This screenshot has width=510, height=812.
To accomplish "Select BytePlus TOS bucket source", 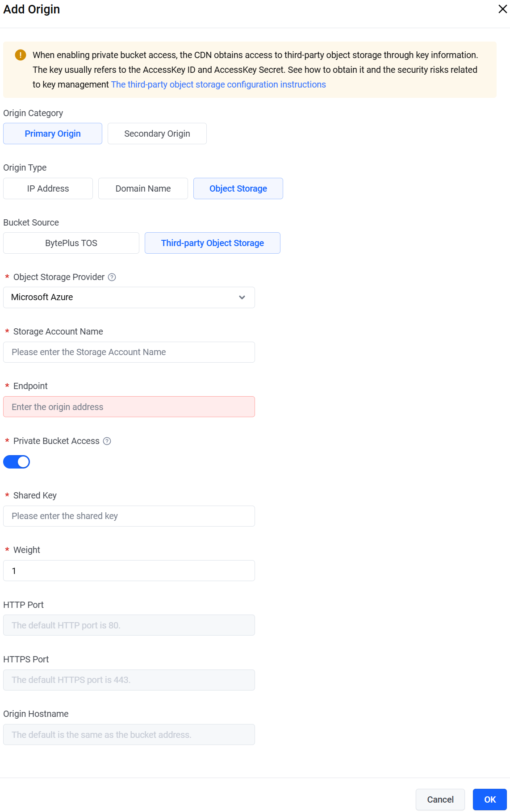I will pyautogui.click(x=71, y=243).
